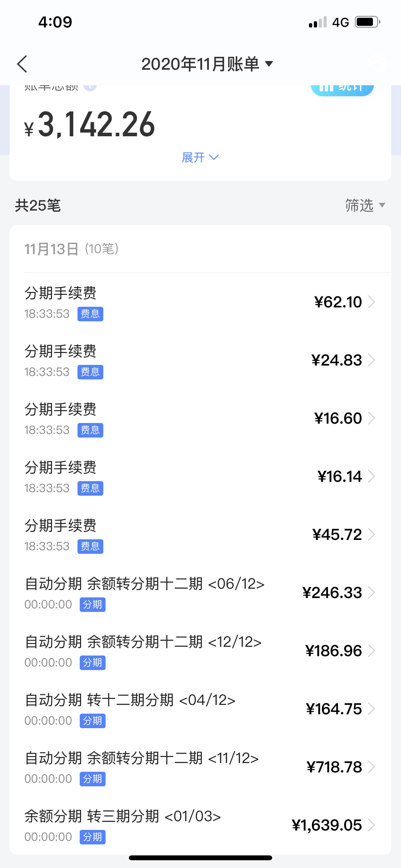Open 余额转分期十二期 <12/12> transaction
401x868 pixels.
(x=200, y=651)
